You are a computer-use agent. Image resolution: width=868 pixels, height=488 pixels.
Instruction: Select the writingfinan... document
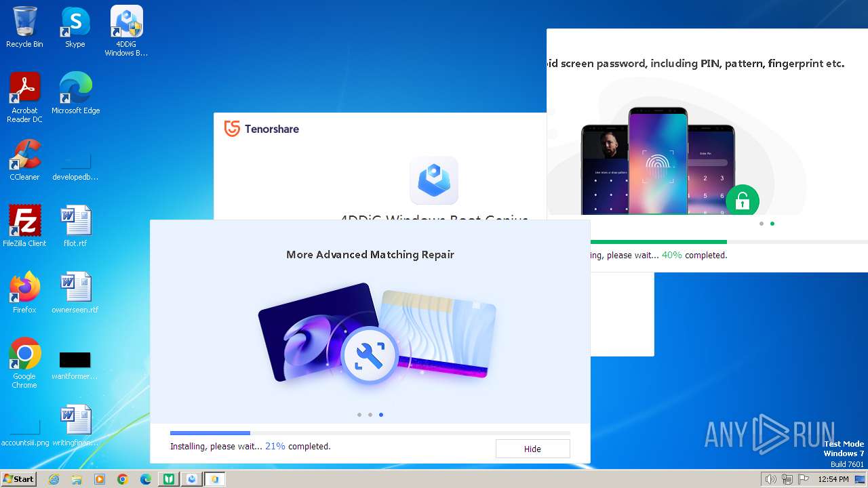point(75,426)
